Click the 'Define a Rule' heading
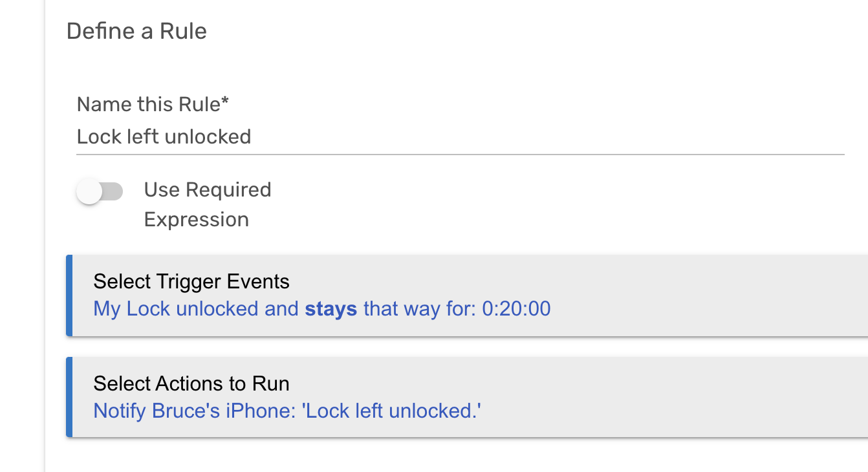The width and height of the screenshot is (868, 472). pos(136,30)
